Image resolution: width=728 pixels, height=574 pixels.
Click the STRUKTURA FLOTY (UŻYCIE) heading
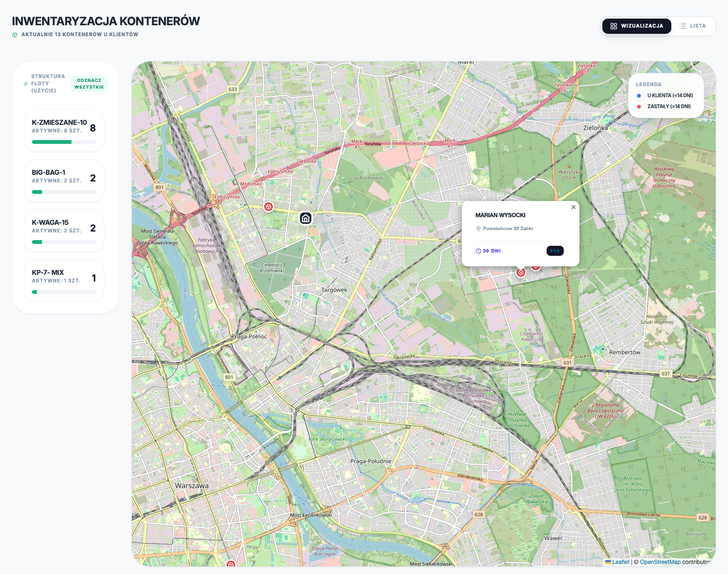tap(48, 83)
